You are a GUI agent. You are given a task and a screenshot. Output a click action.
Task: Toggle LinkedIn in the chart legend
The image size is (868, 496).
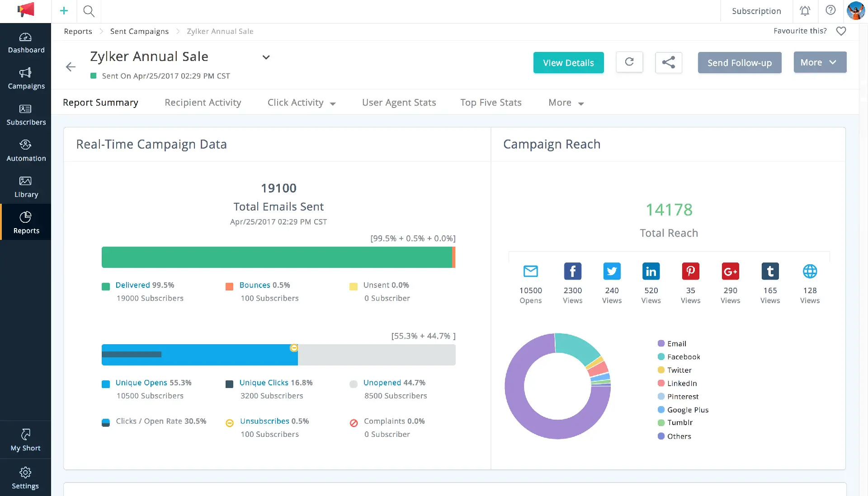coord(677,384)
